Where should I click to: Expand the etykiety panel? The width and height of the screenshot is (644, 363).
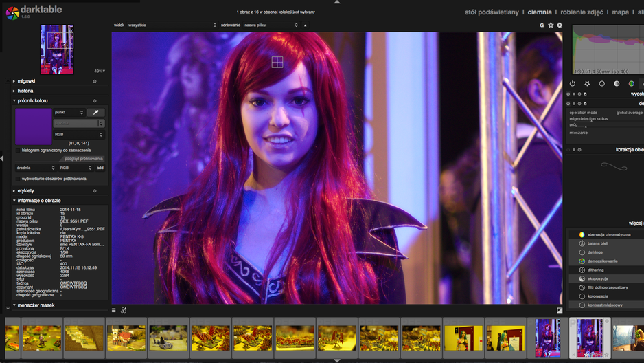tap(14, 191)
